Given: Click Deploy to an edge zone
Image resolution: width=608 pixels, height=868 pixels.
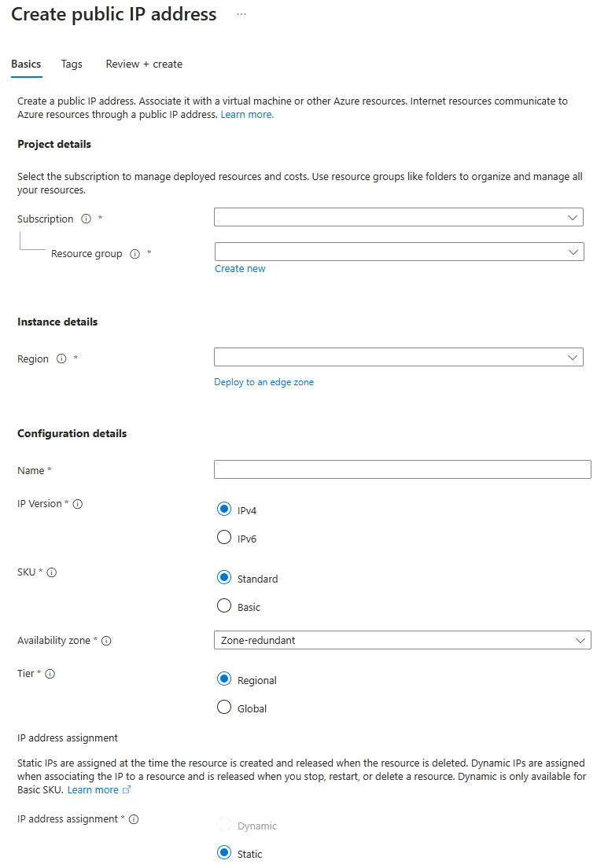Looking at the screenshot, I should (263, 381).
